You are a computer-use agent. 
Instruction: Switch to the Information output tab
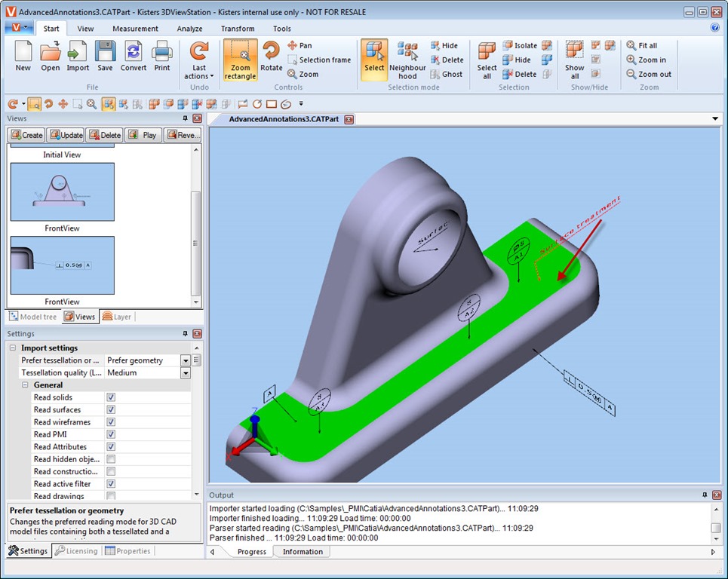click(x=303, y=552)
